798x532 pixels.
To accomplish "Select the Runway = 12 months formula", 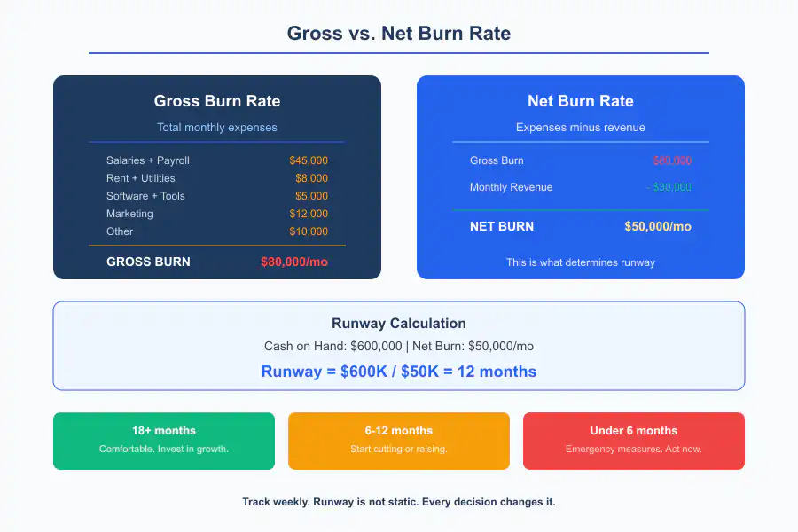I will pyautogui.click(x=399, y=372).
